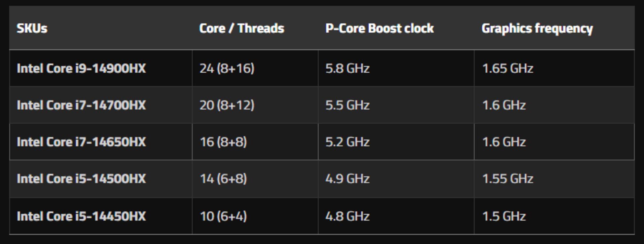Click the 14 (6+8) core count cell
This screenshot has width=644, height=244.
223,178
